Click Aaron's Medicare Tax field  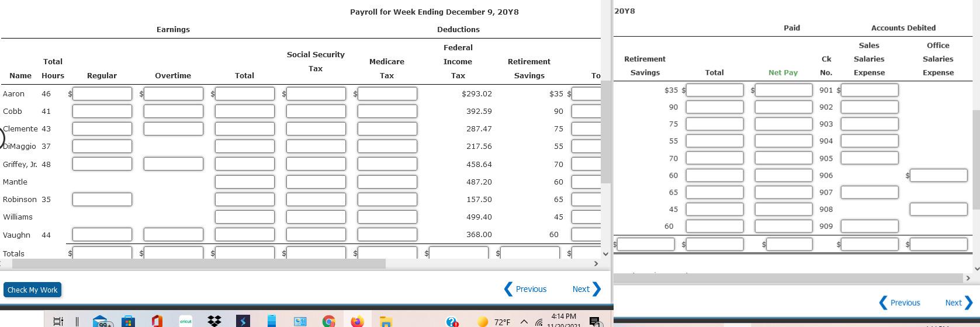point(387,93)
